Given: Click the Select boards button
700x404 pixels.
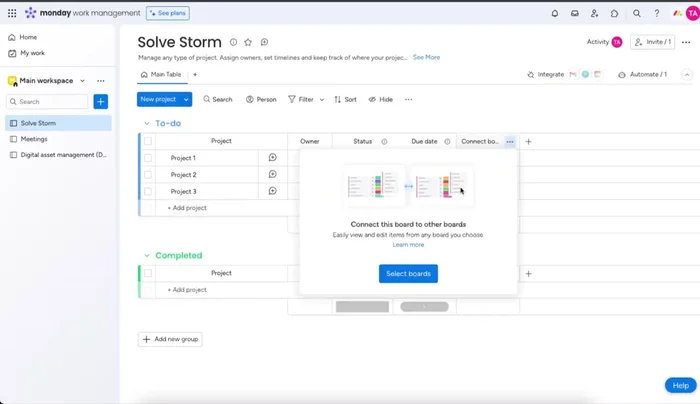Looking at the screenshot, I should coord(408,274).
